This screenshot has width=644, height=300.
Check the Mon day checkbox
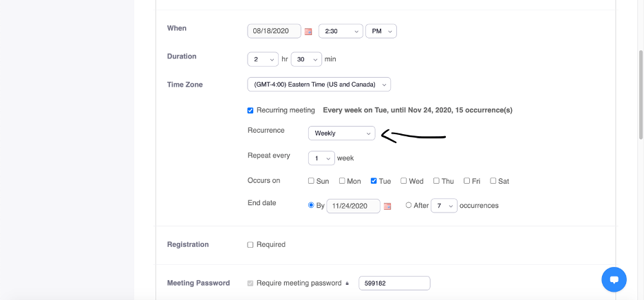(x=342, y=181)
